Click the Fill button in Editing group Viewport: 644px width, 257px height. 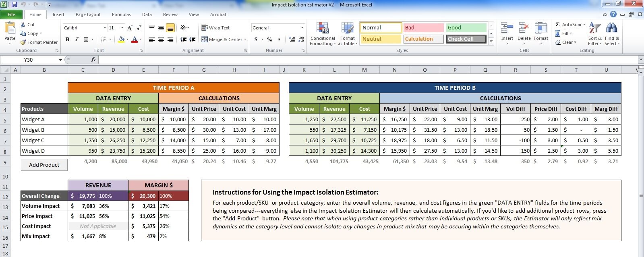(x=563, y=33)
